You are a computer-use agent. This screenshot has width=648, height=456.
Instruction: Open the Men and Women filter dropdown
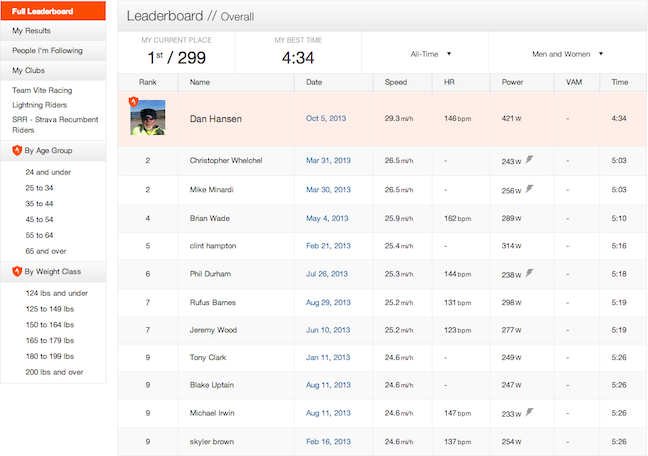[567, 54]
